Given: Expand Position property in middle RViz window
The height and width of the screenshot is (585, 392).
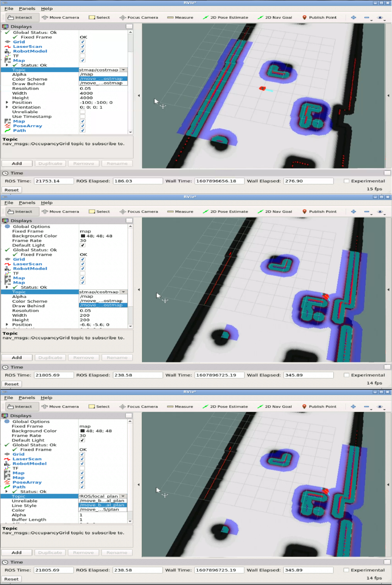Looking at the screenshot, I should pos(7,325).
